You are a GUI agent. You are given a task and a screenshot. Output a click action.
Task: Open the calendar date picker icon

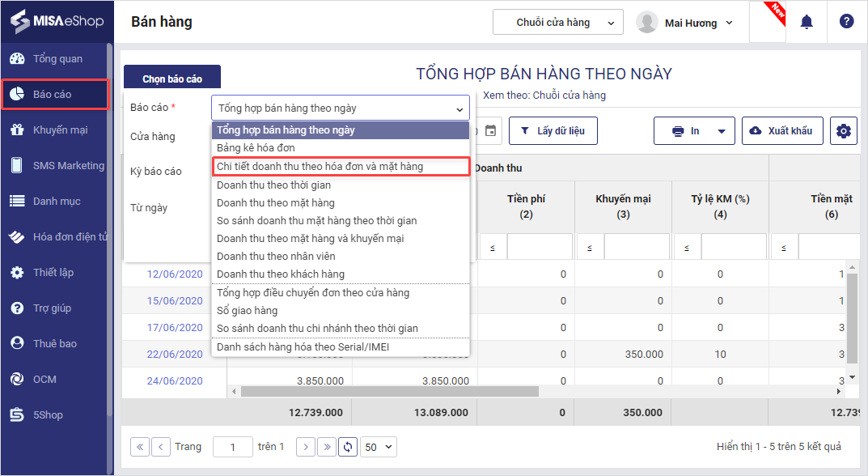click(x=490, y=131)
